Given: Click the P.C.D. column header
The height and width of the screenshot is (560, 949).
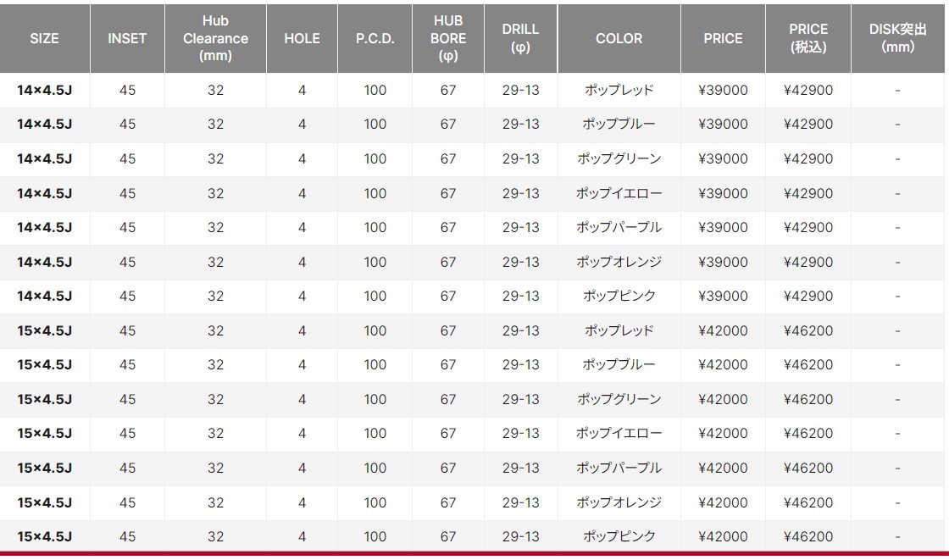Looking at the screenshot, I should (x=375, y=38).
